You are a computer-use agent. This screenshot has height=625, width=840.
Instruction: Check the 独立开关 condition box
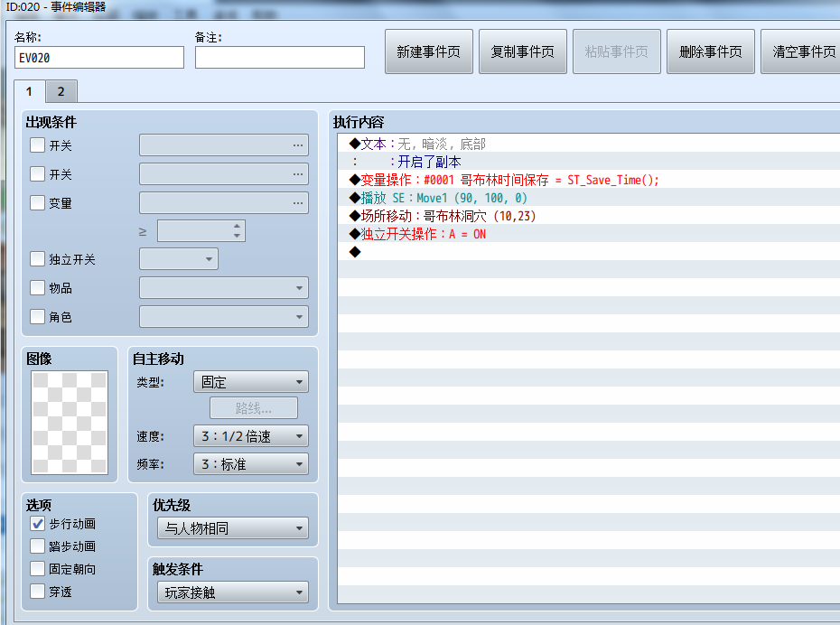click(38, 259)
